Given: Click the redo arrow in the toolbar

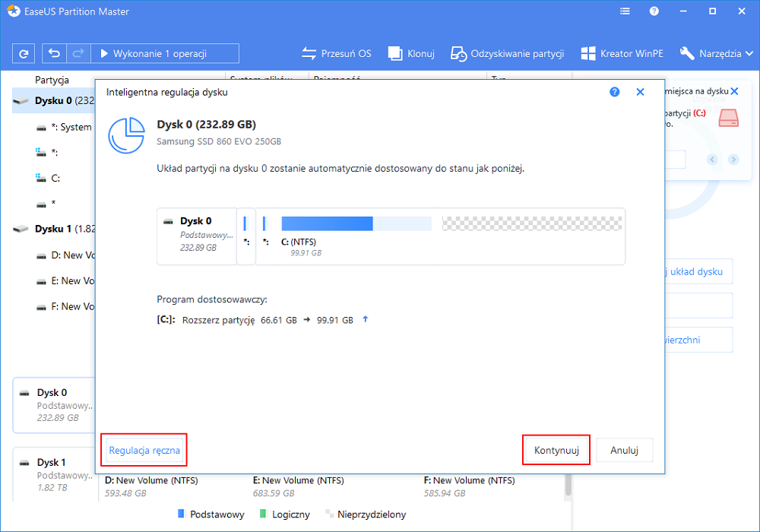Looking at the screenshot, I should (78, 53).
